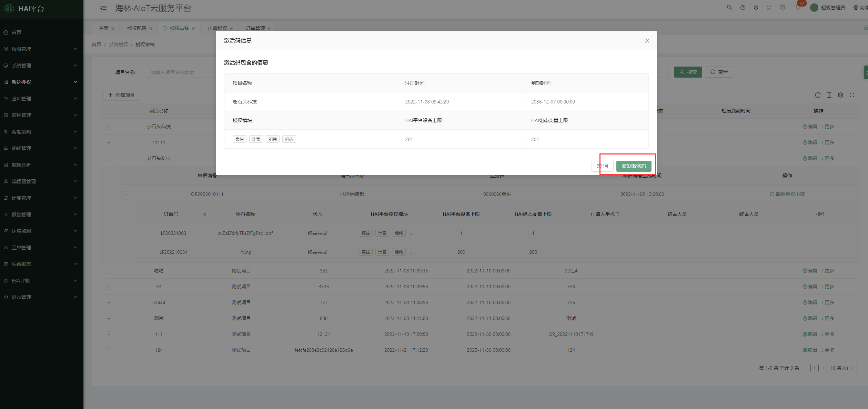Click the table refresh icon
The height and width of the screenshot is (409, 868).
coord(817,95)
